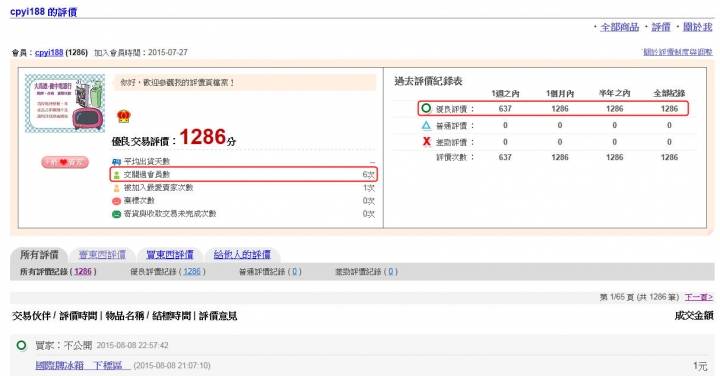Click the green circle good-rating icon in records table
This screenshot has height=376, width=720.
click(426, 108)
